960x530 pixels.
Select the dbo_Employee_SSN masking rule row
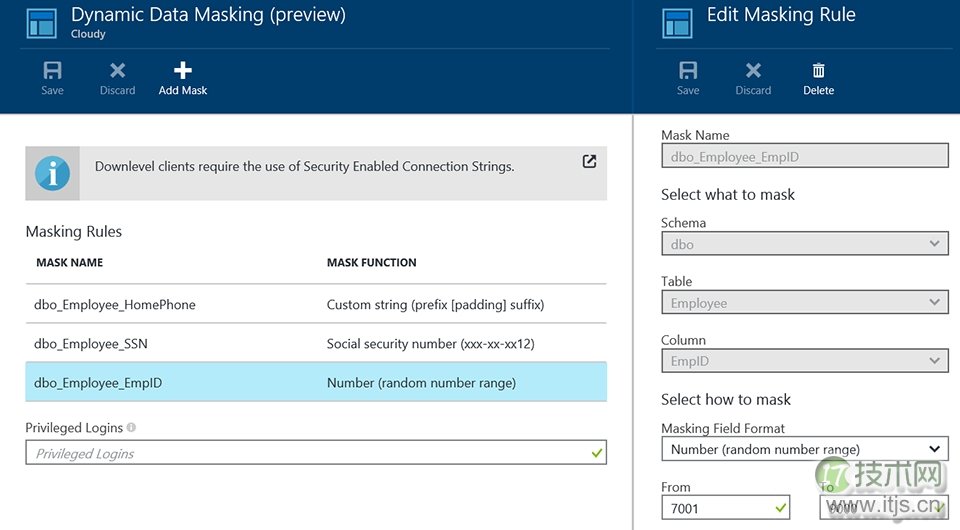pyautogui.click(x=316, y=343)
